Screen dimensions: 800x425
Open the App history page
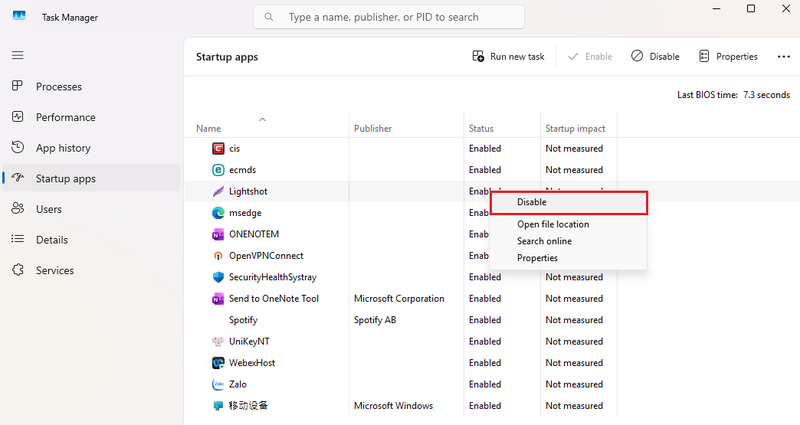click(91, 148)
